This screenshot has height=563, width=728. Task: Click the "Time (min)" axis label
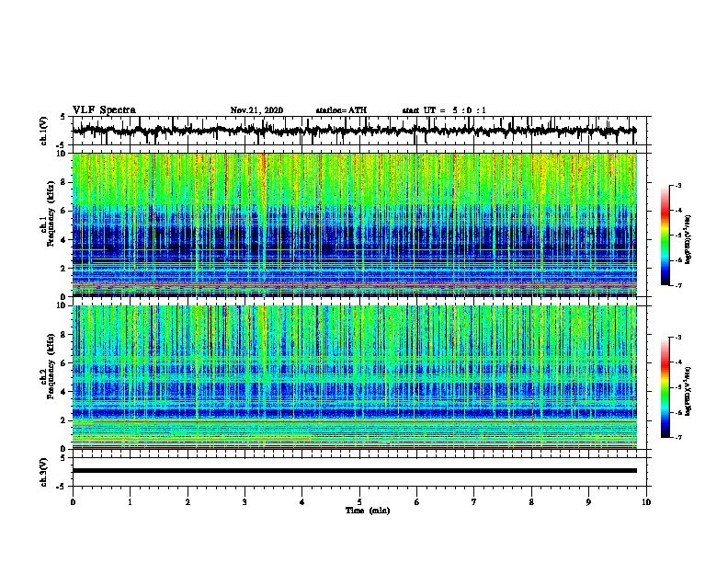368,511
